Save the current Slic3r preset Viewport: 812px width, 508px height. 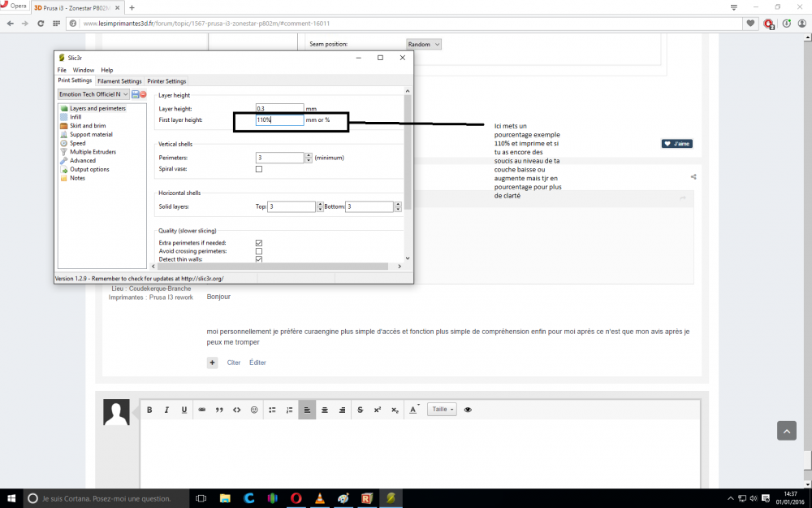(135, 94)
